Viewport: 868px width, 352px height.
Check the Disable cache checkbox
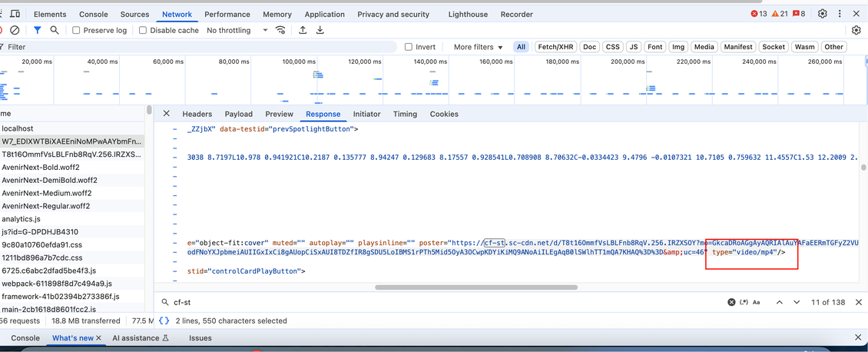tap(143, 31)
